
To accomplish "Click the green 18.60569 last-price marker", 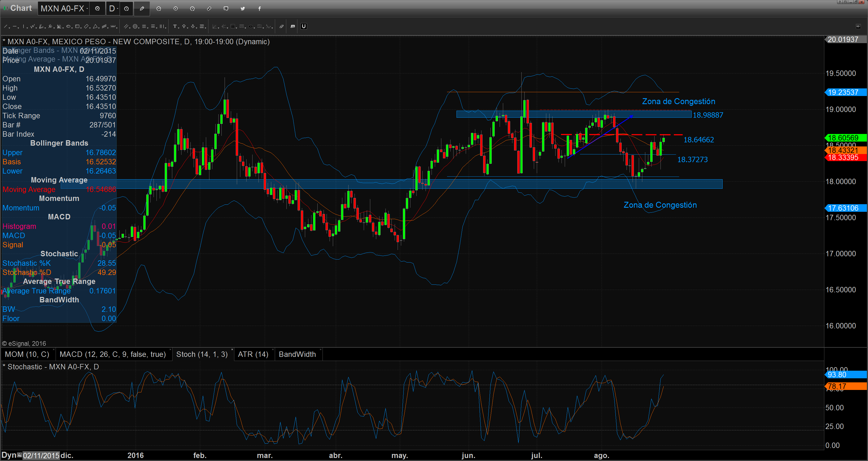I will (x=845, y=137).
